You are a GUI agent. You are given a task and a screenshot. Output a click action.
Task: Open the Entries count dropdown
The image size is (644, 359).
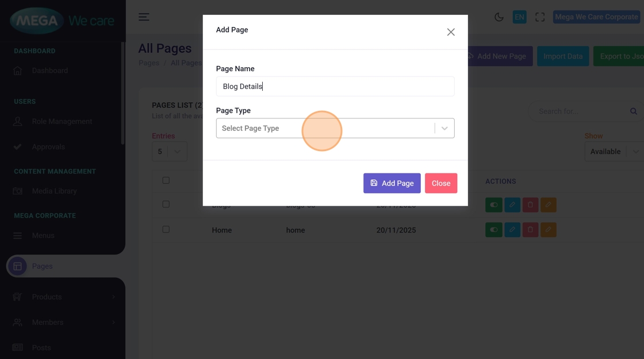pos(169,152)
